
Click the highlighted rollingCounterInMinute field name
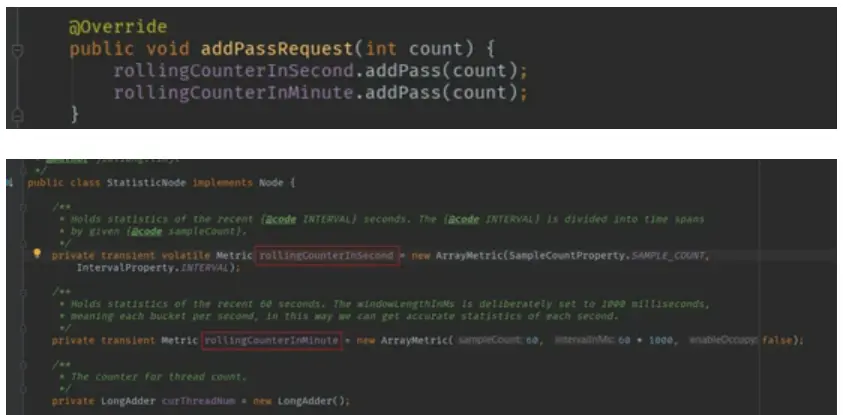(272, 340)
